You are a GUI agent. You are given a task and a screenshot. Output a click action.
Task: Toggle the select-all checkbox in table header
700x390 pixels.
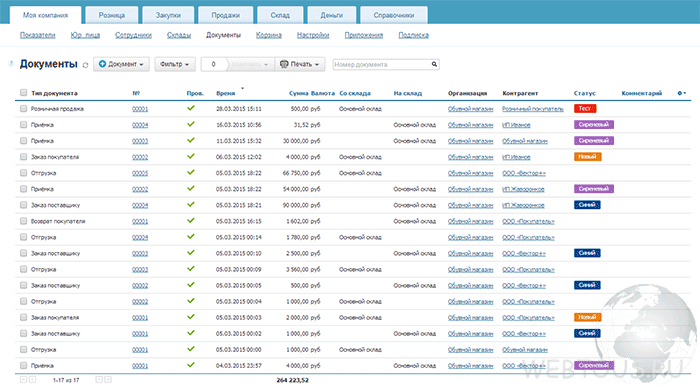tap(23, 92)
